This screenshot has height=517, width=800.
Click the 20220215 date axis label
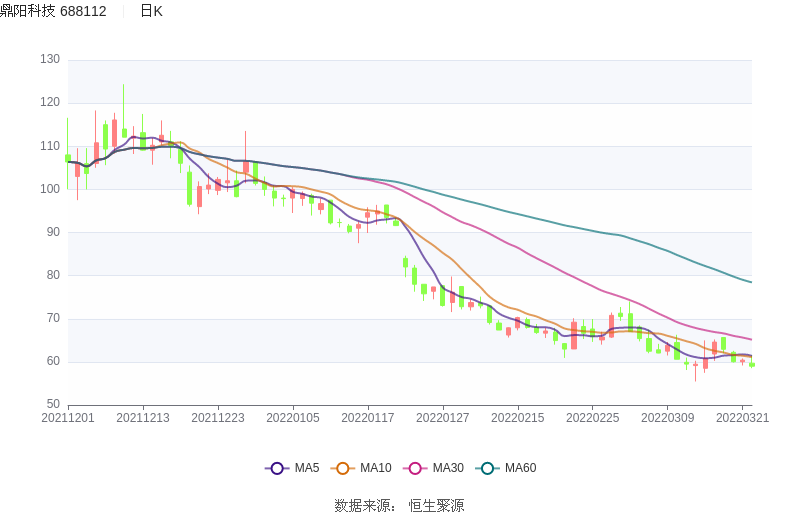(518, 418)
